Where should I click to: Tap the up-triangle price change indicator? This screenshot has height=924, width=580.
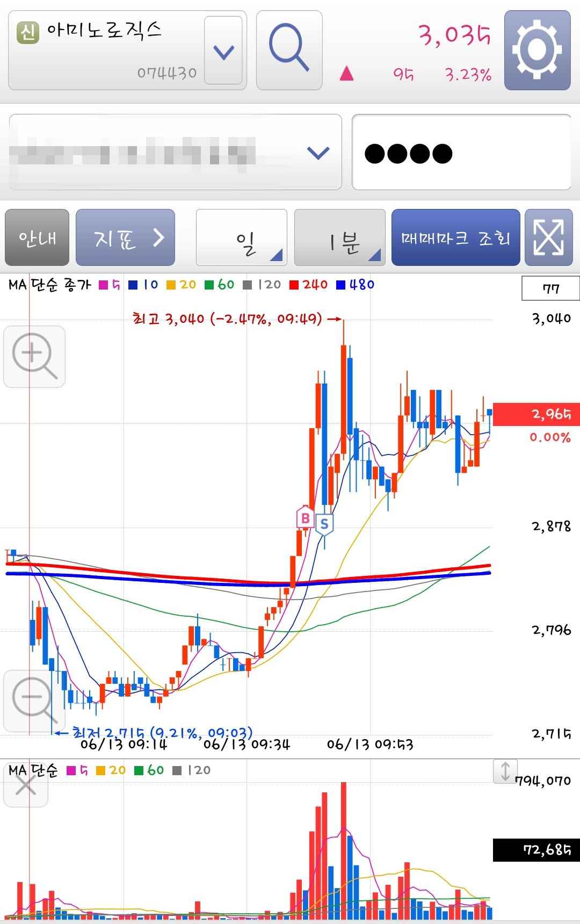click(x=347, y=73)
